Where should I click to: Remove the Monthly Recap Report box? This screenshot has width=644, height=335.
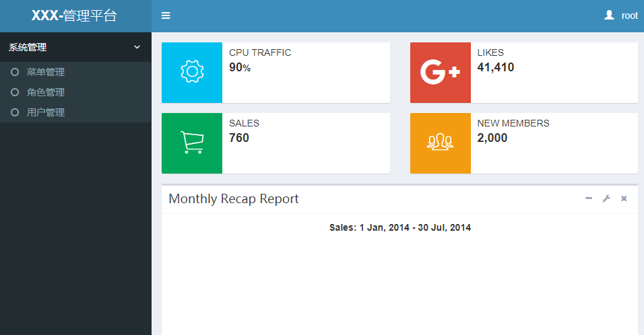[x=624, y=198]
